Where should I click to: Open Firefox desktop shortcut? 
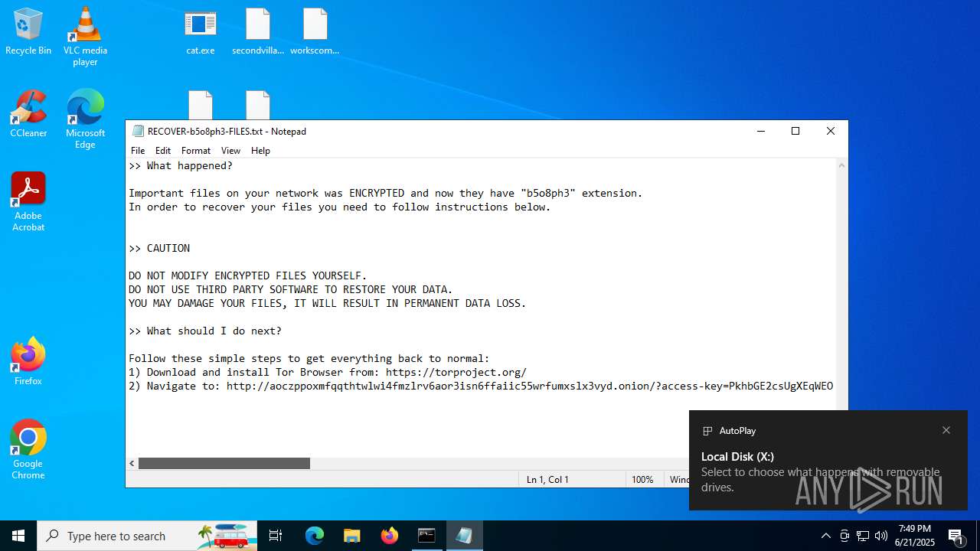point(28,361)
